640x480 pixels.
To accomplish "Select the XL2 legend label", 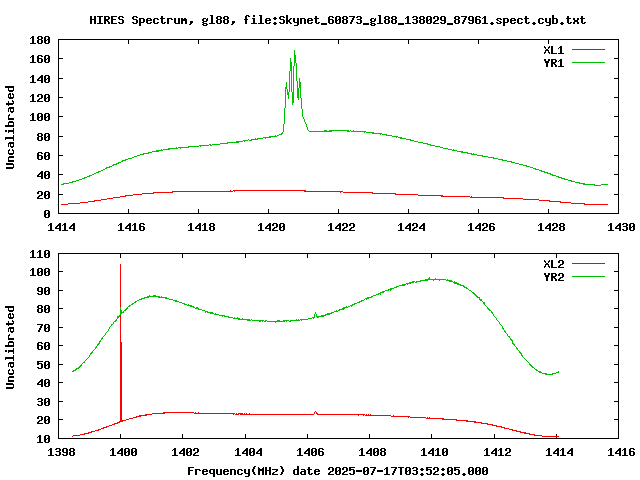I will coord(553,264).
